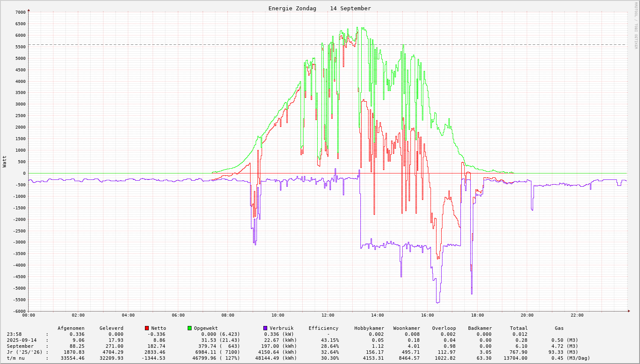The width and height of the screenshot is (640, 364).
Task: Click the red Netto legend swatch
Action: click(x=147, y=328)
